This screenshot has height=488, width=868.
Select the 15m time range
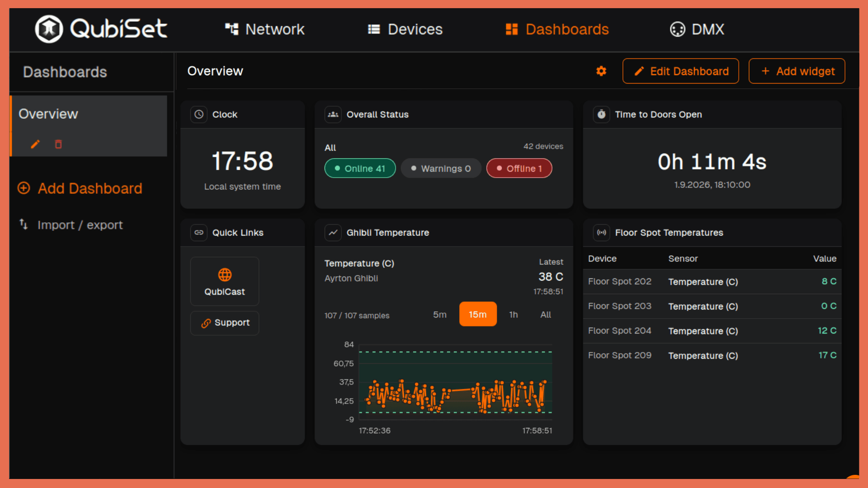coord(478,314)
